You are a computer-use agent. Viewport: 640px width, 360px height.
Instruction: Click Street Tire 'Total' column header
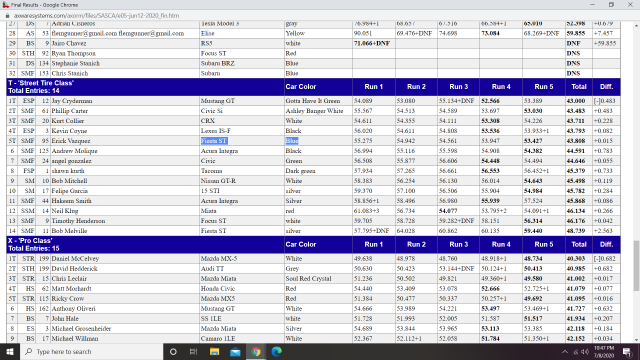pyautogui.click(x=578, y=87)
